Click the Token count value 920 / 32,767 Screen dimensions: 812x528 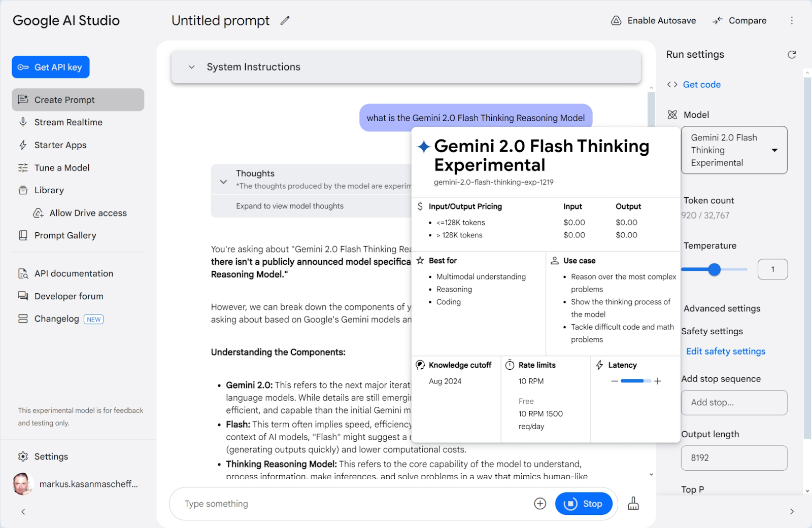pos(705,215)
